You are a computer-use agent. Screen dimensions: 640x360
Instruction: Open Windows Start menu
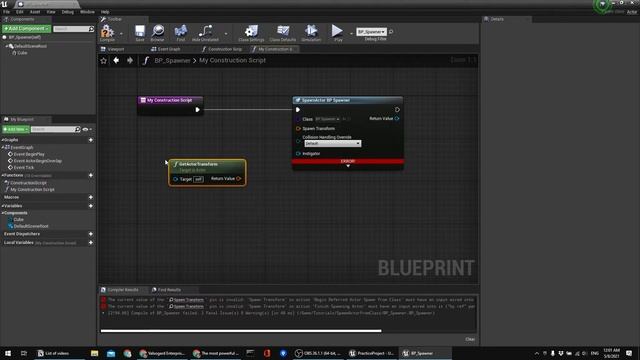click(8, 353)
